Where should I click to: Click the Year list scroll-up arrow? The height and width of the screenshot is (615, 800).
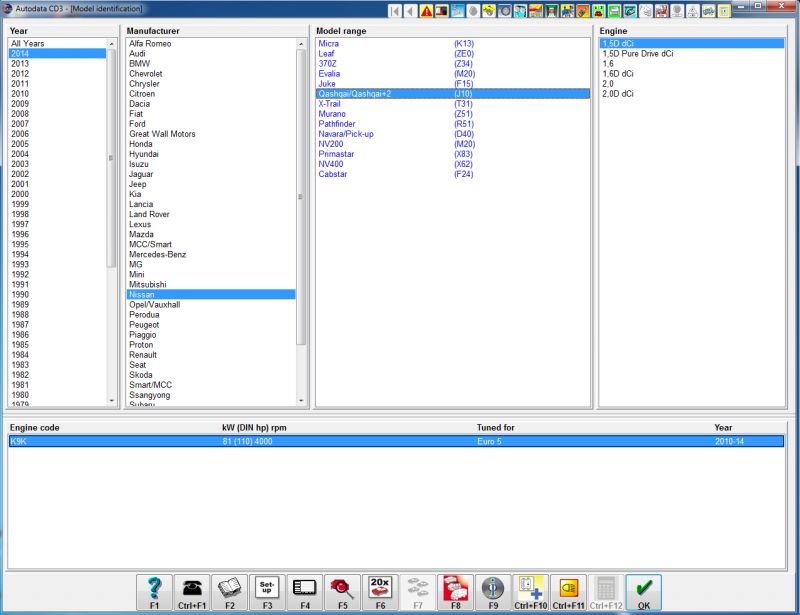112,44
